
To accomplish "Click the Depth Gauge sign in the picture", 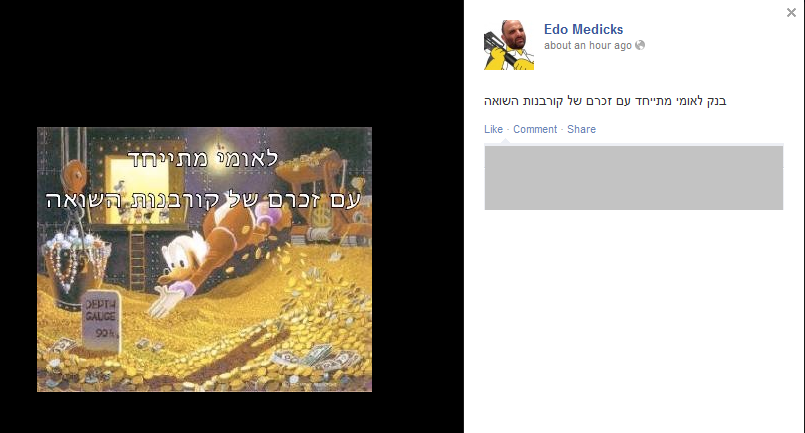I will click(x=101, y=322).
